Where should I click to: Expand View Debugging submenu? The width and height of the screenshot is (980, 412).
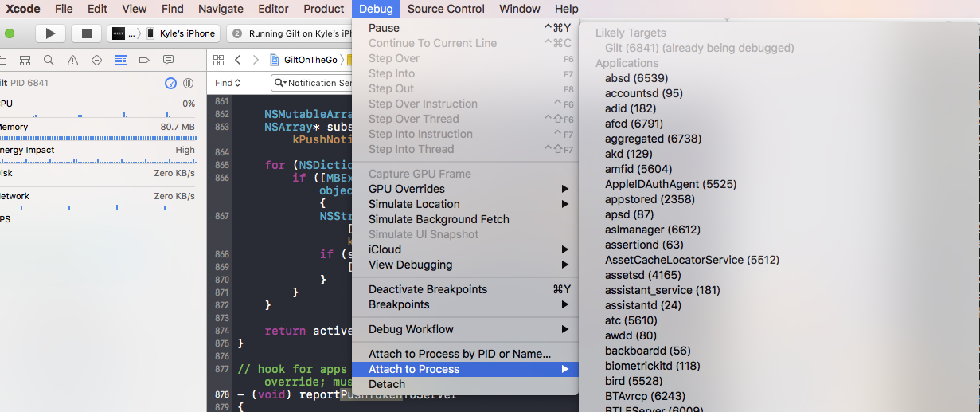pos(465,265)
